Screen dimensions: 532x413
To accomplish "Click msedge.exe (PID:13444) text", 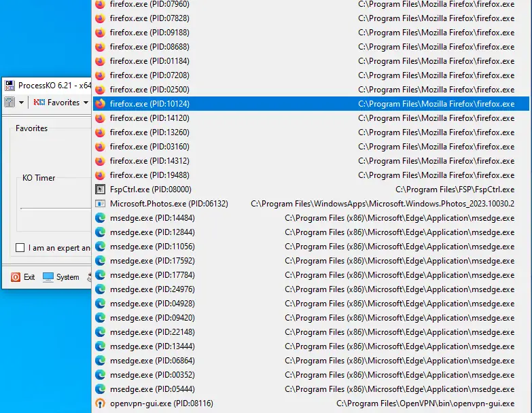I will tap(152, 346).
